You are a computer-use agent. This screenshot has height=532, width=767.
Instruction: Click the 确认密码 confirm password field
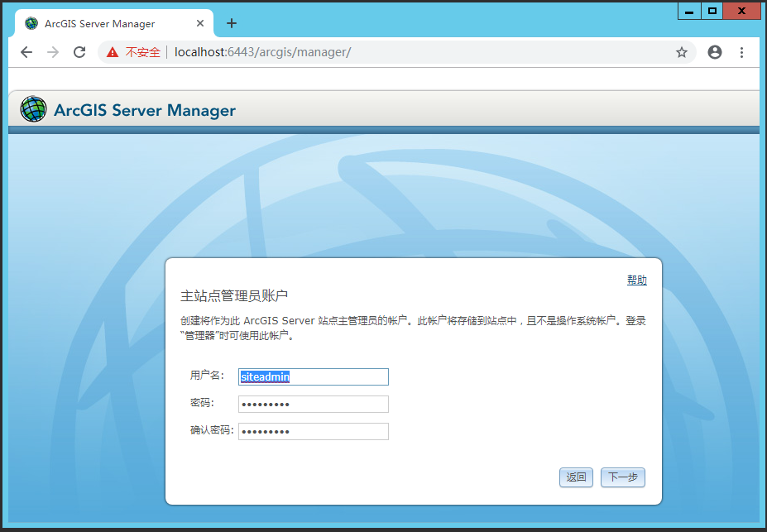(314, 431)
